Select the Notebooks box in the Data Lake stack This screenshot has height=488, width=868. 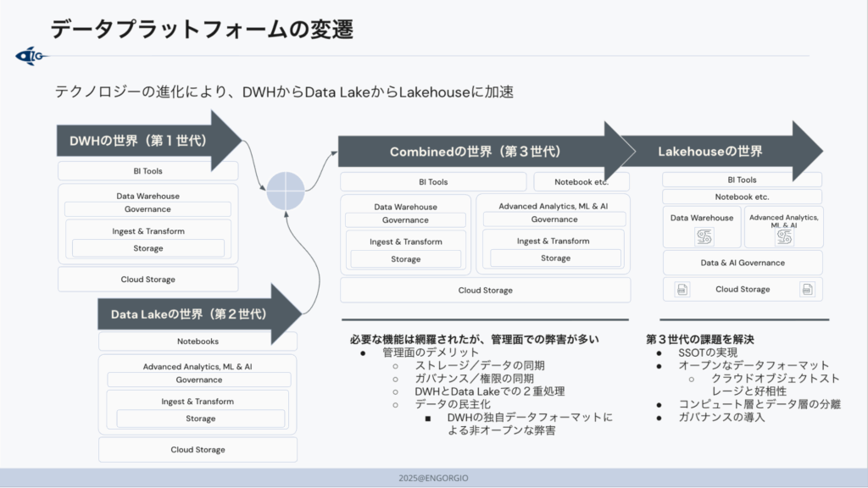pyautogui.click(x=198, y=341)
